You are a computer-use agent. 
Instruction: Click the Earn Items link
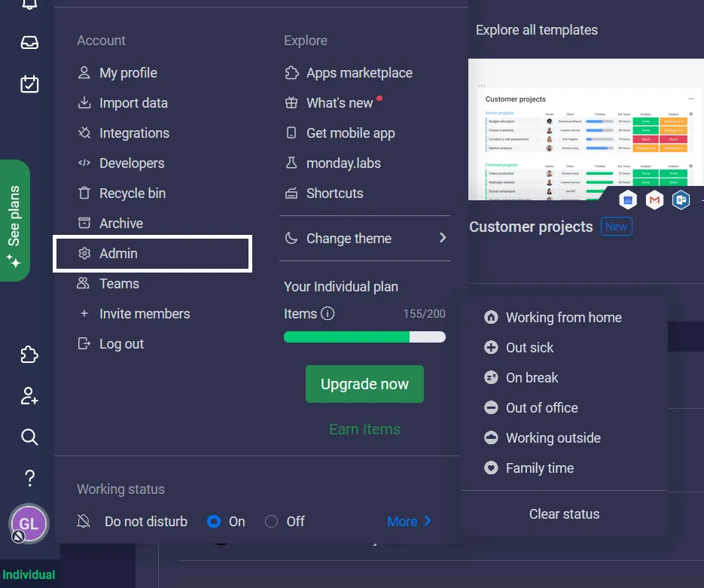364,429
